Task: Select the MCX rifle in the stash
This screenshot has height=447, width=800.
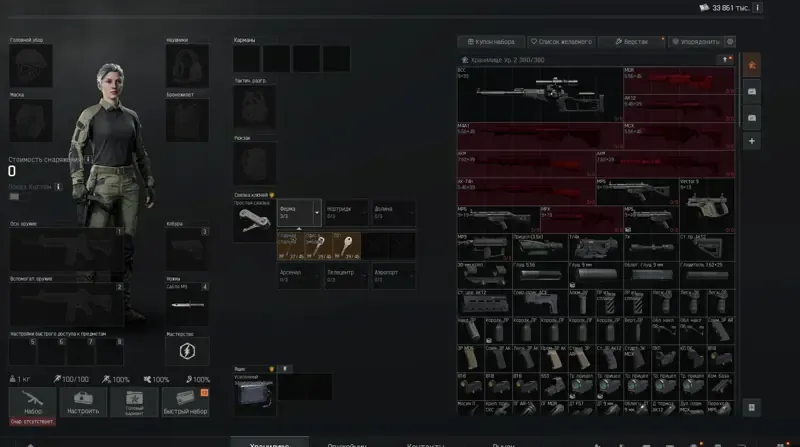Action: coord(679,136)
